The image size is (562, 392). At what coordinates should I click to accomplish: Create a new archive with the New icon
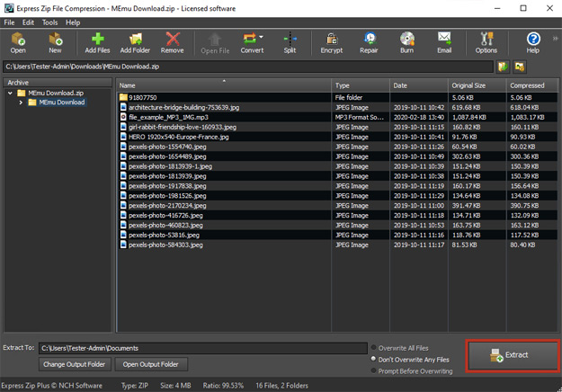point(55,43)
